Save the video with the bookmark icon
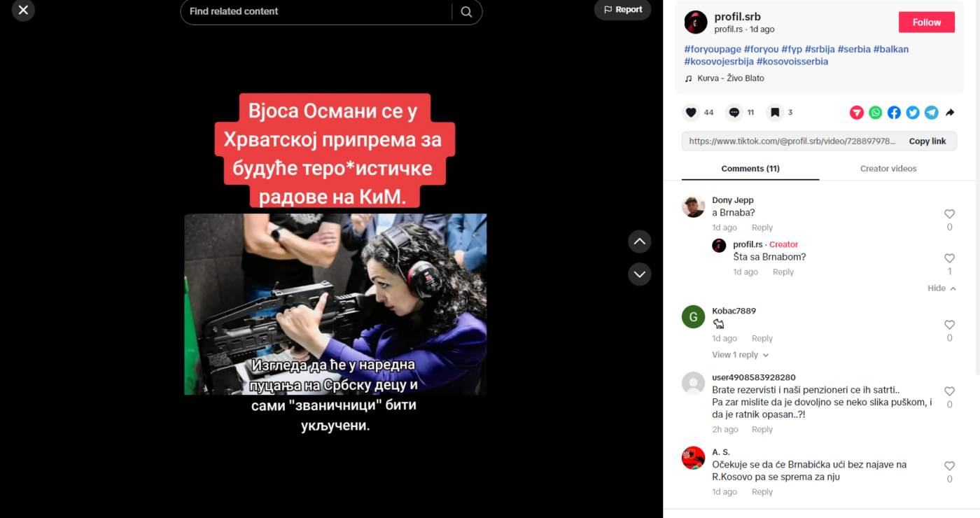Viewport: 980px width, 518px height. tap(774, 112)
